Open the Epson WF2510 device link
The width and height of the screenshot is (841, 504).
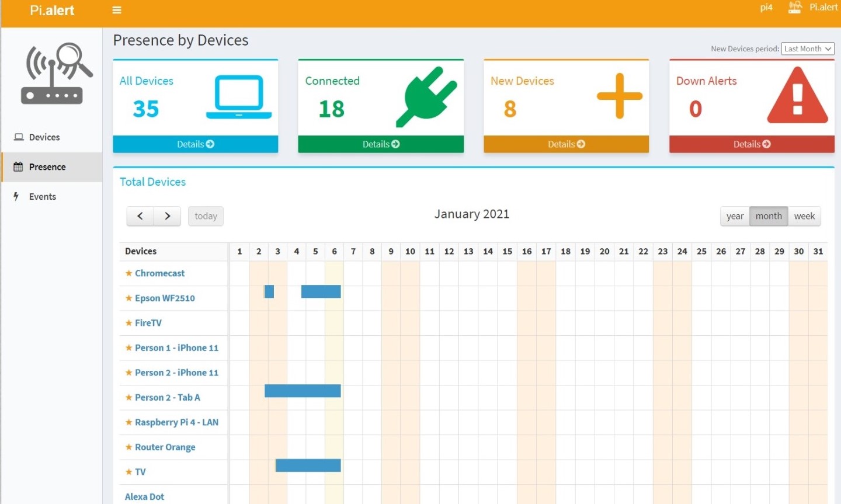[x=165, y=298]
